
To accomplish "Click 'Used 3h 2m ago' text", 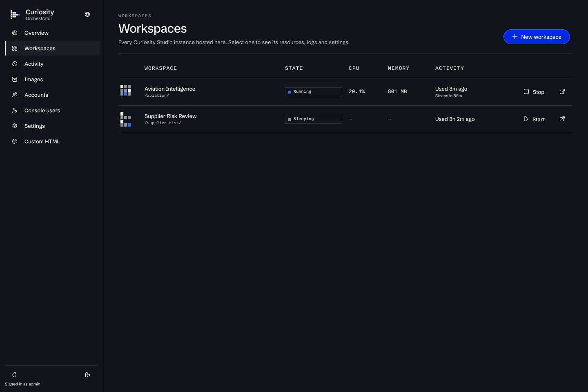I will point(455,119).
